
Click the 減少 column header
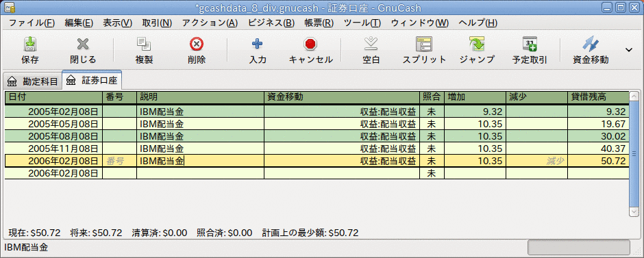tap(537, 97)
